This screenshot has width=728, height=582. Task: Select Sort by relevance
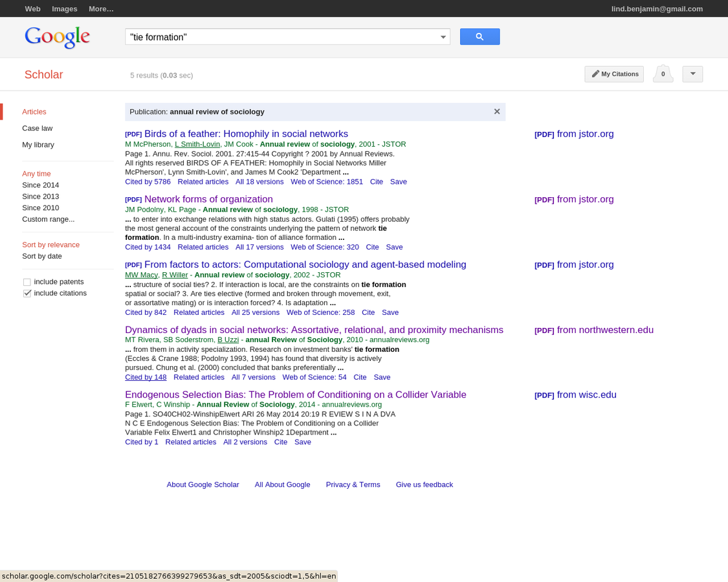pos(50,244)
